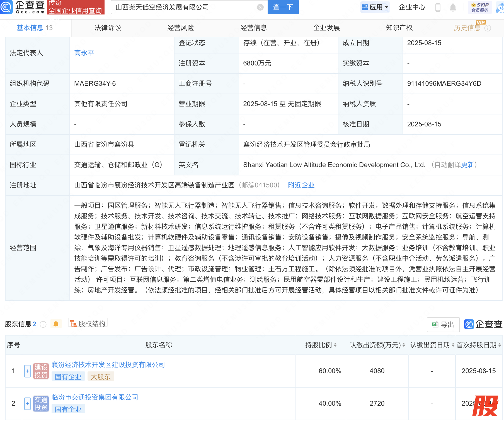The height and width of the screenshot is (421, 504).
Task: Clear the search box text
Action: [x=260, y=7]
